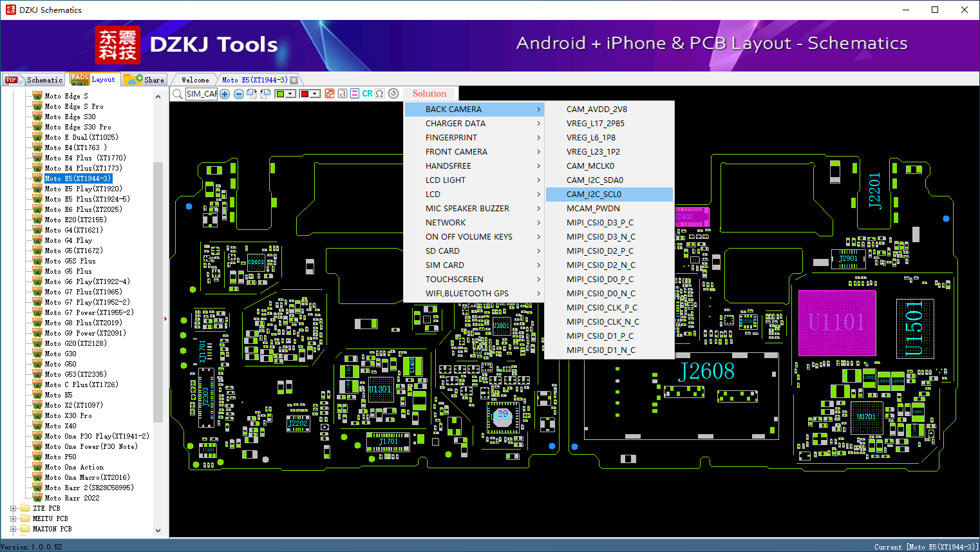980x552 pixels.
Task: Select CAM_MCLK0 in the submenu
Action: (x=609, y=166)
